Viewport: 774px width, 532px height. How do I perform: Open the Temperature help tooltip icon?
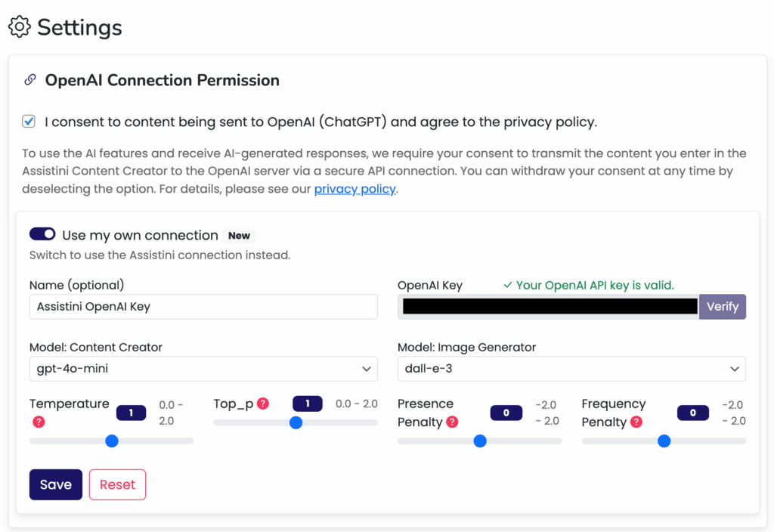point(38,422)
